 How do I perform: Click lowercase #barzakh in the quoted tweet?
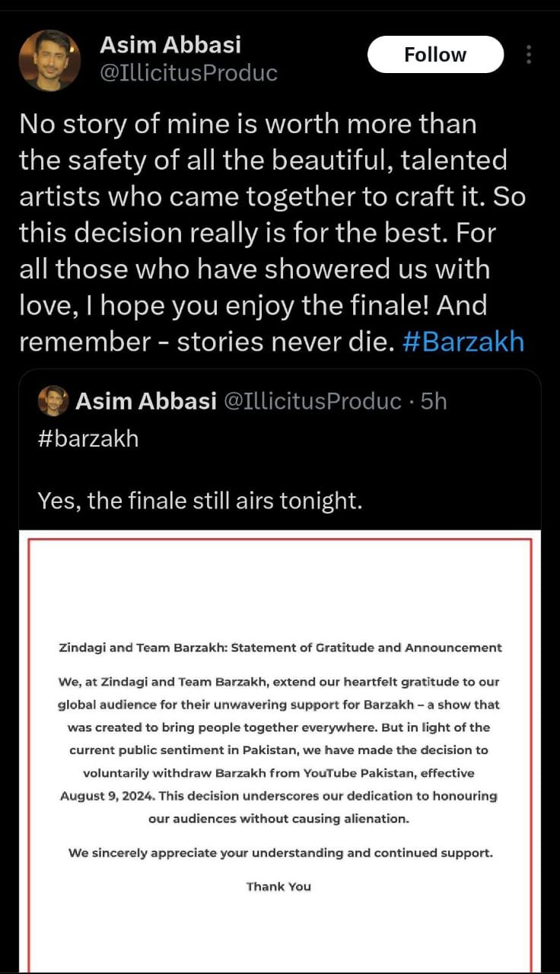pyautogui.click(x=88, y=439)
